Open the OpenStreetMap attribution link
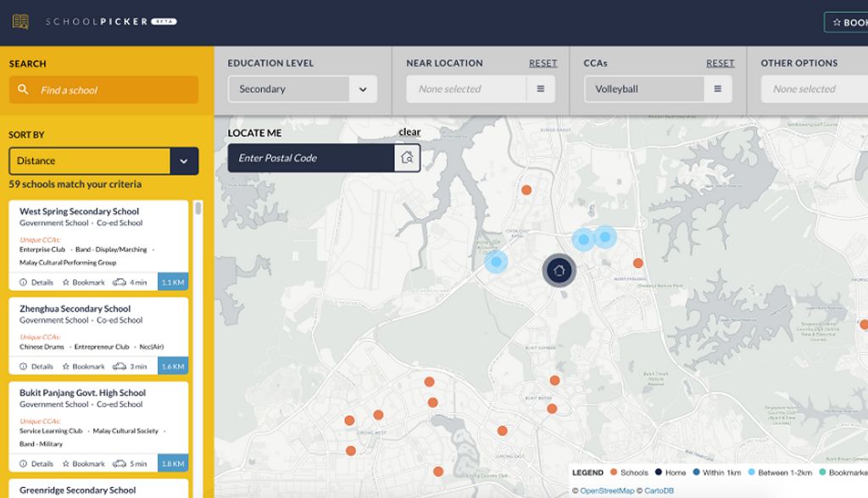This screenshot has width=868, height=498. click(607, 491)
